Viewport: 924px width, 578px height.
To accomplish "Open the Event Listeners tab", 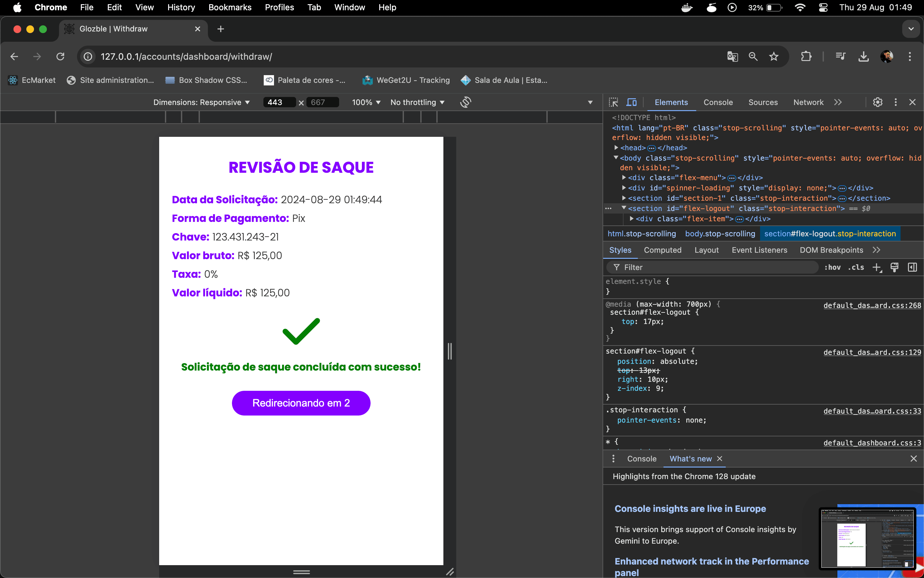I will point(759,250).
